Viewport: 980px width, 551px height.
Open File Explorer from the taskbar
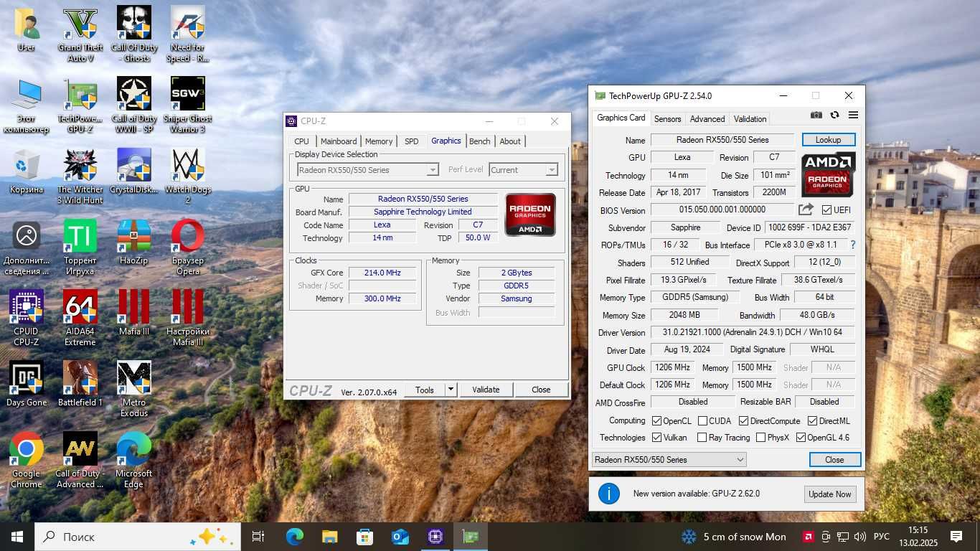click(x=329, y=537)
